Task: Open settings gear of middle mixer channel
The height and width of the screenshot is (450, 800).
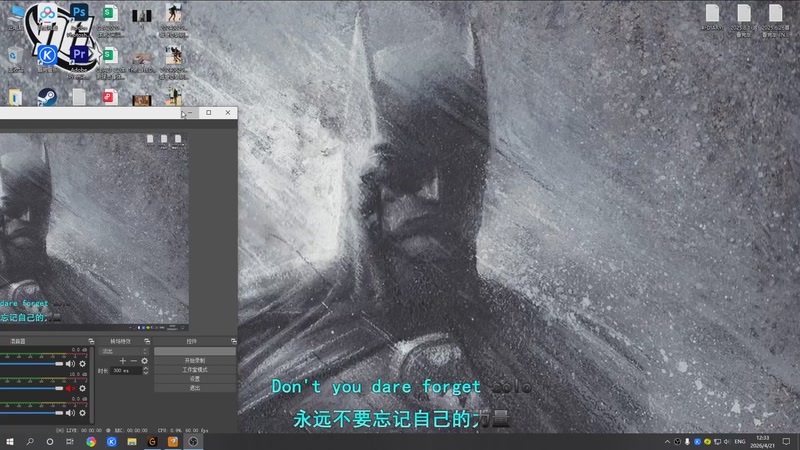Action: (x=83, y=388)
